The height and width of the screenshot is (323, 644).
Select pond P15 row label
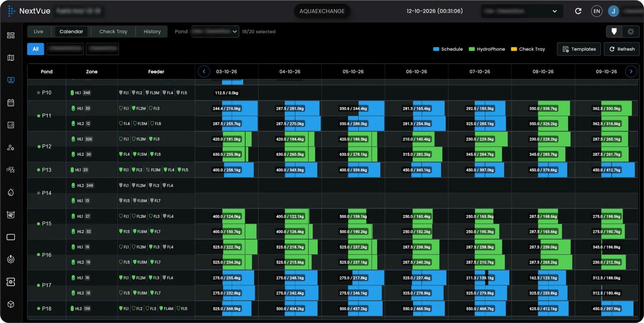tap(47, 224)
